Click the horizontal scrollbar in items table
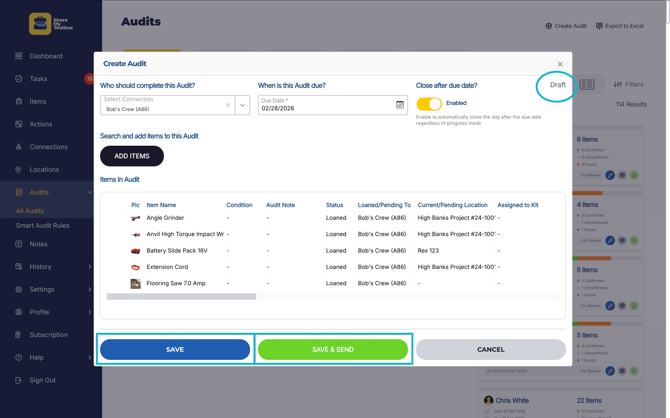The image size is (670, 418). (181, 297)
